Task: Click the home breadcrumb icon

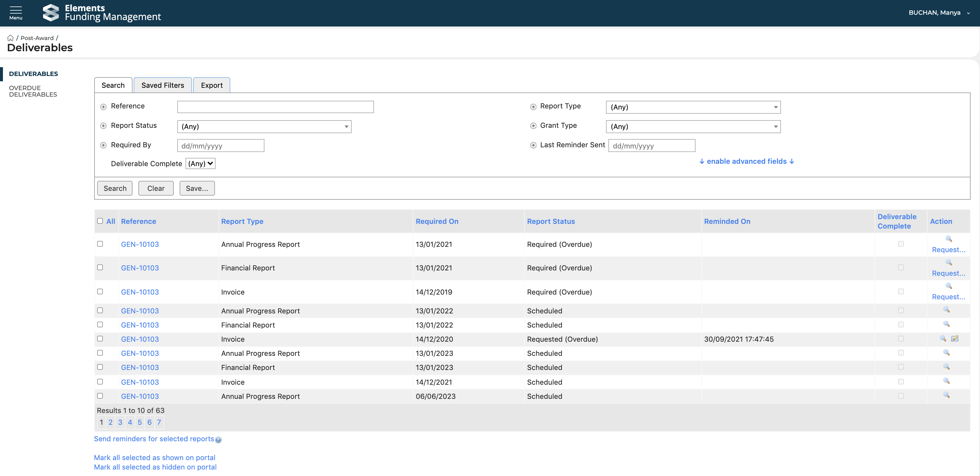Action: [10, 38]
